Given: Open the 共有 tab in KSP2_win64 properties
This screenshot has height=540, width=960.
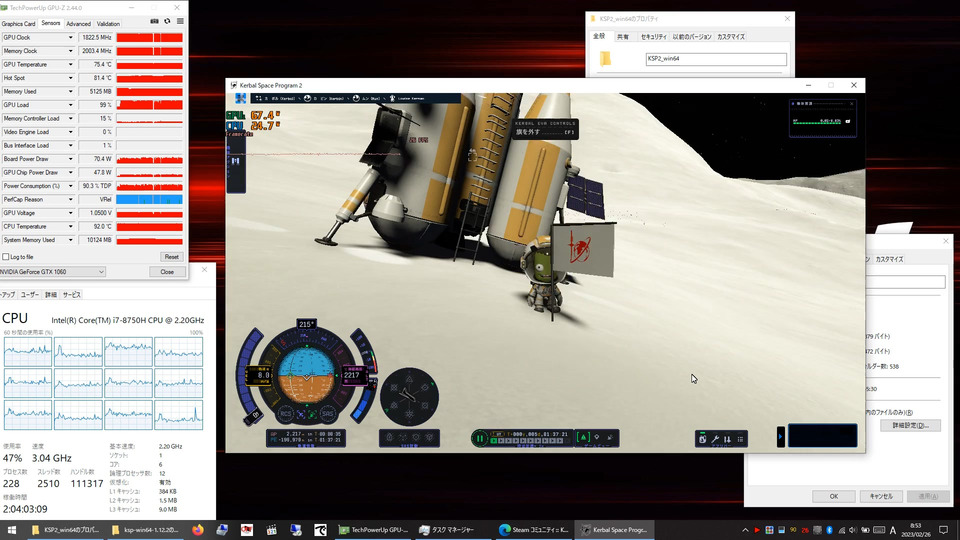Looking at the screenshot, I should click(x=623, y=37).
